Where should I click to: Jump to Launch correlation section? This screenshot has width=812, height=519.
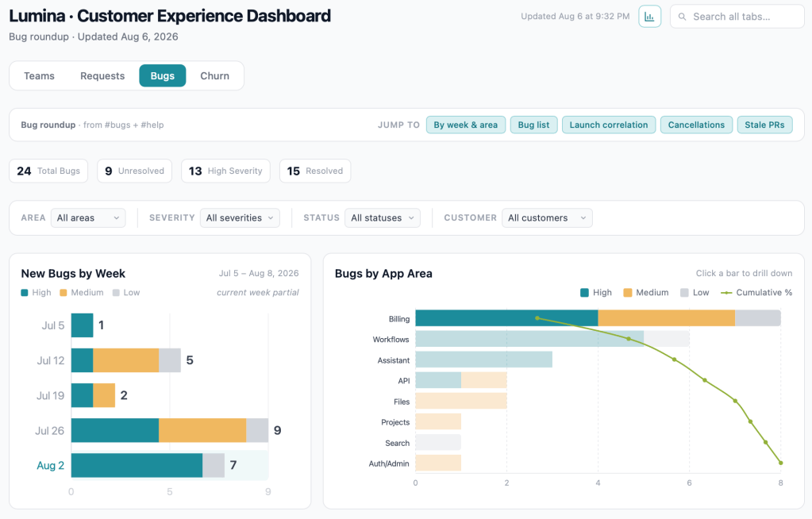point(609,125)
